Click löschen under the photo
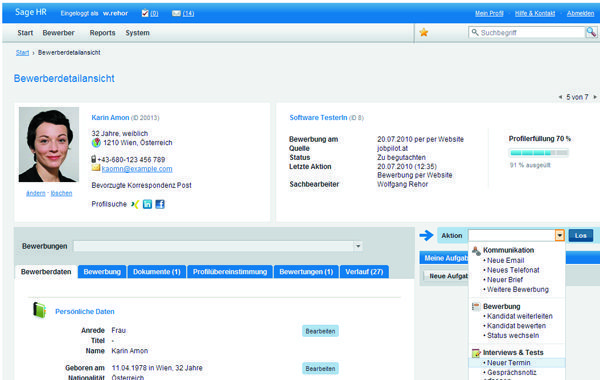This screenshot has height=380, width=600. click(61, 193)
